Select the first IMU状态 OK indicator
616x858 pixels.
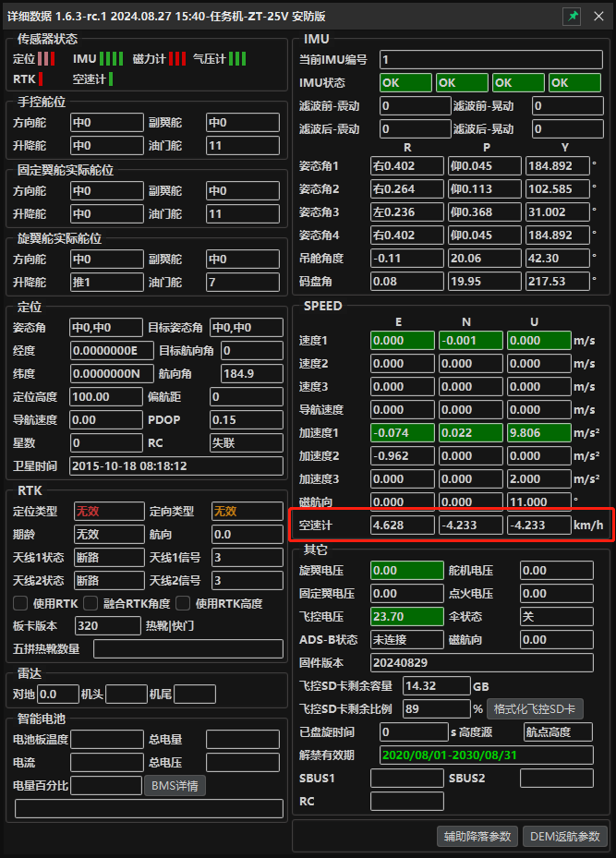[405, 82]
